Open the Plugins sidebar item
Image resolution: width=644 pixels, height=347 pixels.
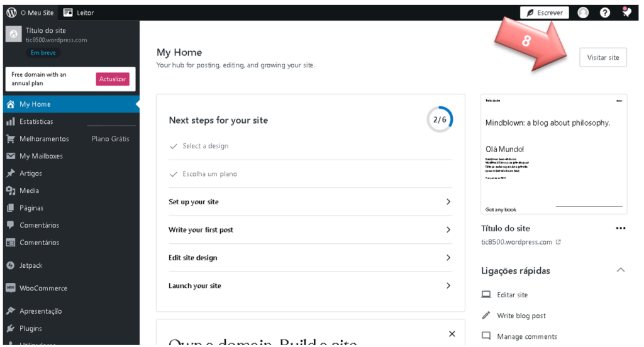pyautogui.click(x=30, y=328)
